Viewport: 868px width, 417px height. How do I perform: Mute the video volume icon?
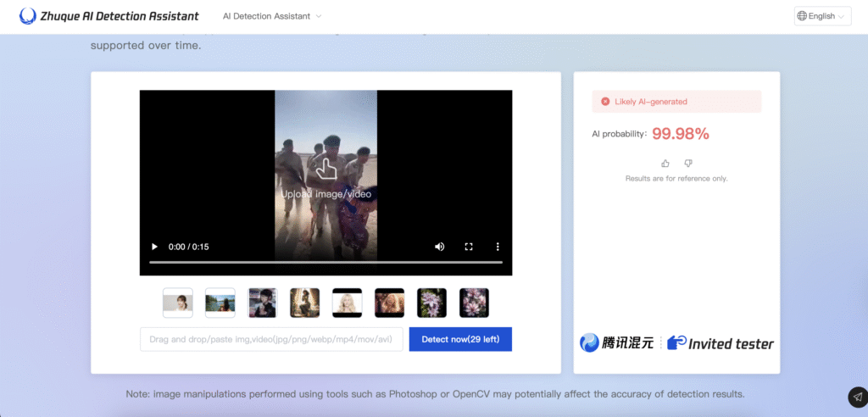point(439,247)
